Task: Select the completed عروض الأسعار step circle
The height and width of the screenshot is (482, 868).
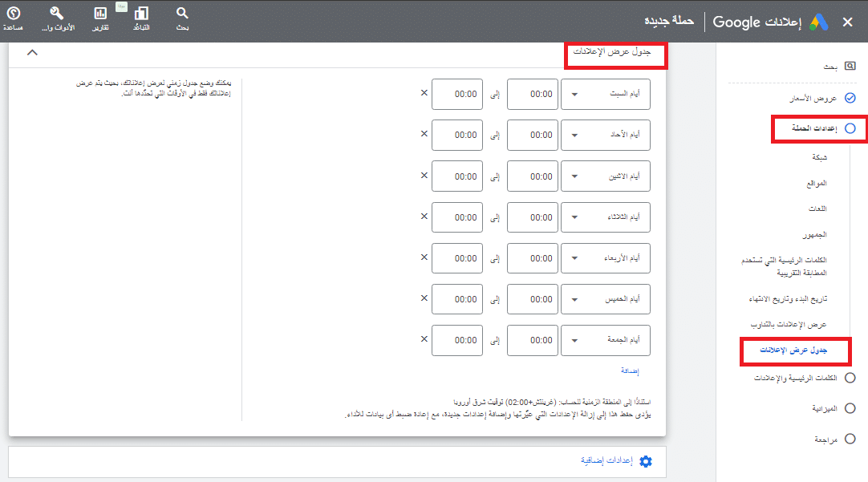Action: tap(850, 98)
